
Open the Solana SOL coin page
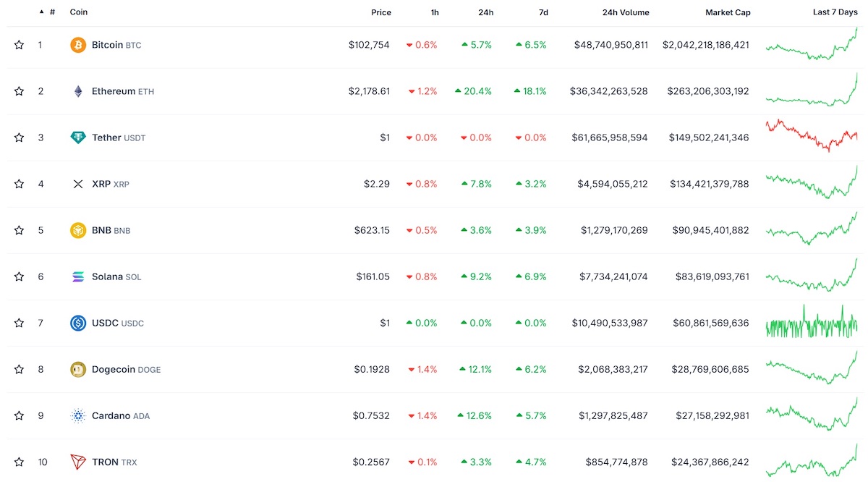[116, 276]
